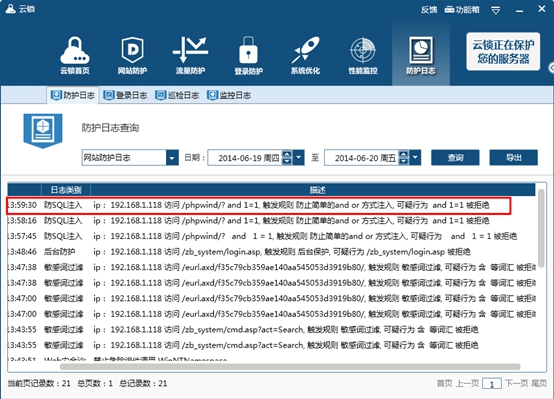This screenshot has height=399, width=554.
Task: Open the 登录防护 padlock icon
Action: pyautogui.click(x=248, y=55)
